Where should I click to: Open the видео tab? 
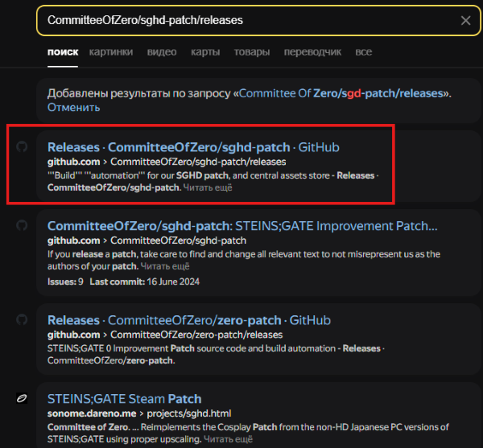click(162, 52)
